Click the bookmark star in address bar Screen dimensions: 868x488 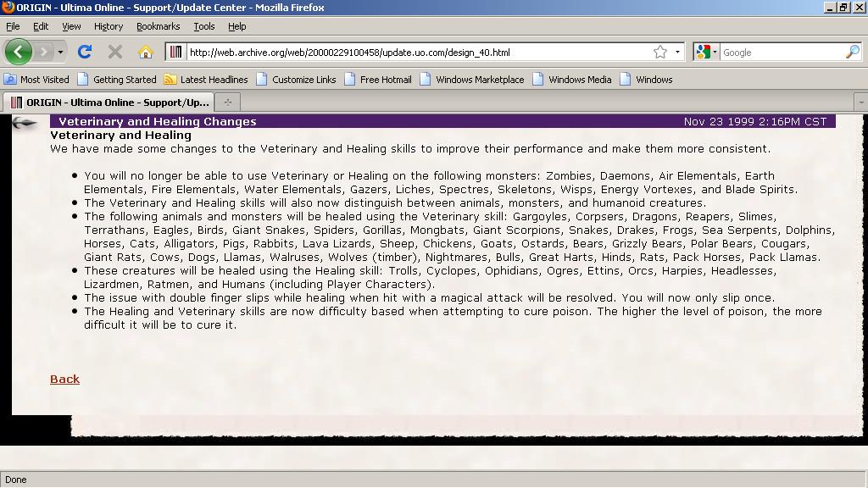coord(660,52)
